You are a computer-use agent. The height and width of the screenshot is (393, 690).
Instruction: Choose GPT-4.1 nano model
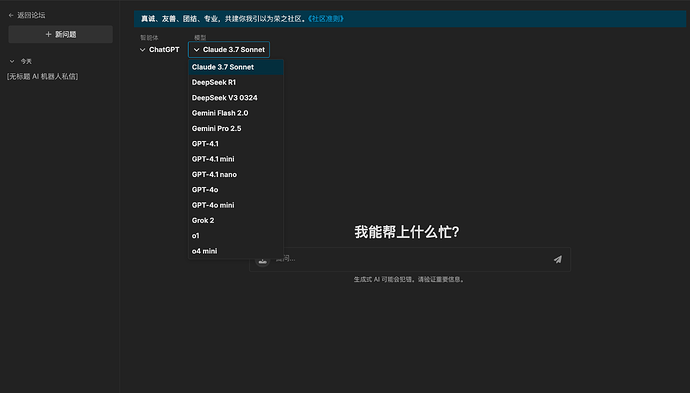click(236, 174)
